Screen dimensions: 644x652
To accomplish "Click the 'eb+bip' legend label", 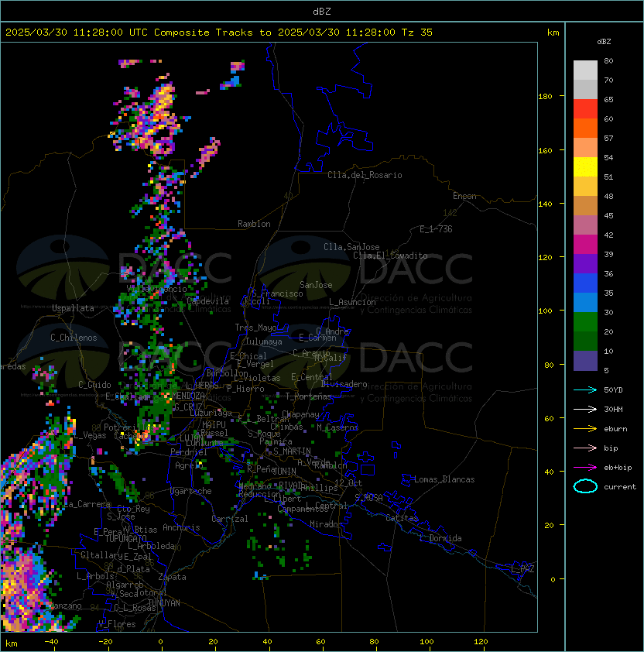I will (x=618, y=468).
